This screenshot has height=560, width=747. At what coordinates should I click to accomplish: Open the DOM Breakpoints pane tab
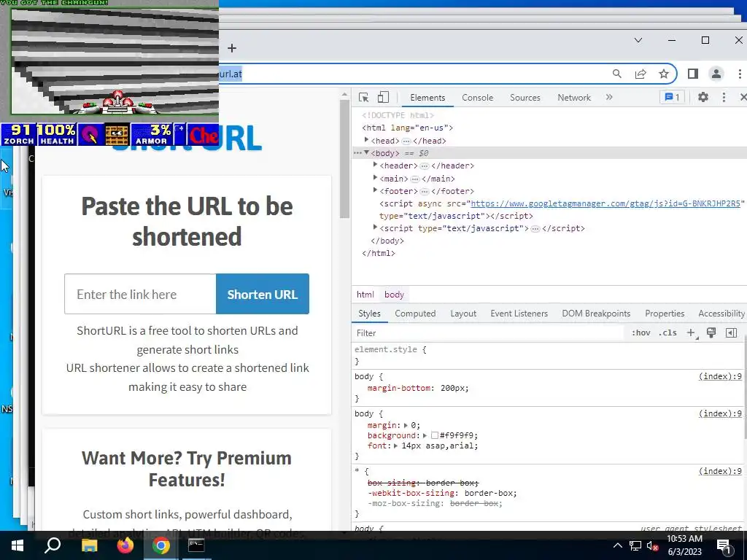(596, 314)
